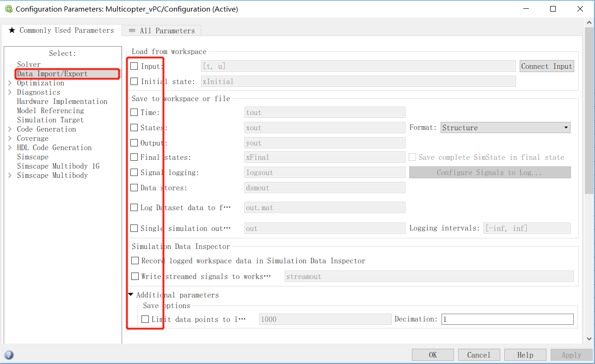This screenshot has width=595, height=364.
Task: Click the Connect Input button
Action: click(x=547, y=67)
